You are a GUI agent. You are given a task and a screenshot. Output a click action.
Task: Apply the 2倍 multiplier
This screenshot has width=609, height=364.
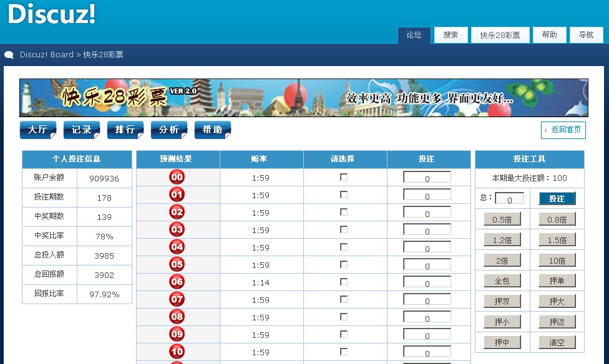(502, 261)
